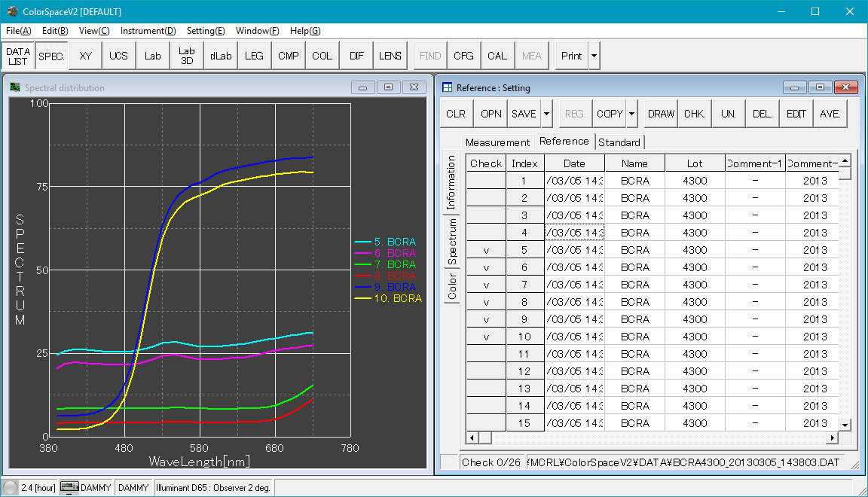Toggle the check cell for index 4
The image size is (868, 497).
[x=486, y=233]
